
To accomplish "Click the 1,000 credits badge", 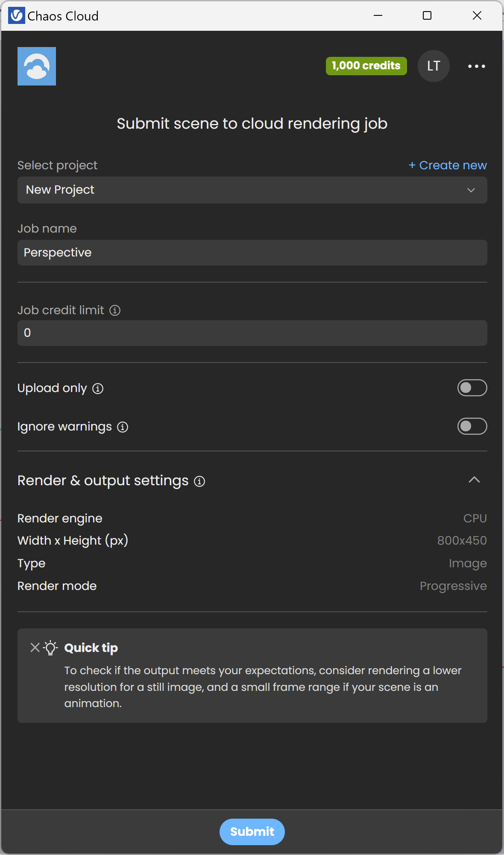I will pos(366,66).
